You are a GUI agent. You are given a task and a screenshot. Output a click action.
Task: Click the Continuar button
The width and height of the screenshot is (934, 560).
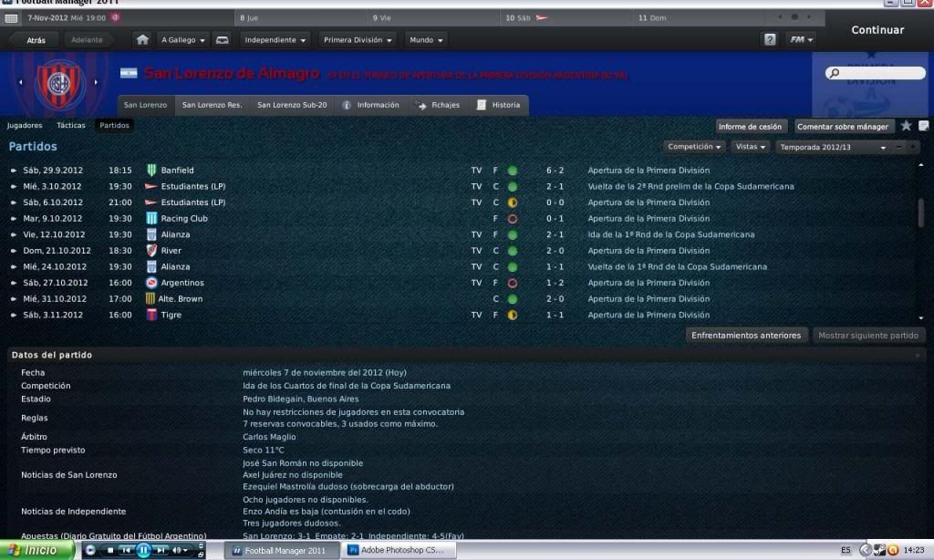tap(877, 30)
